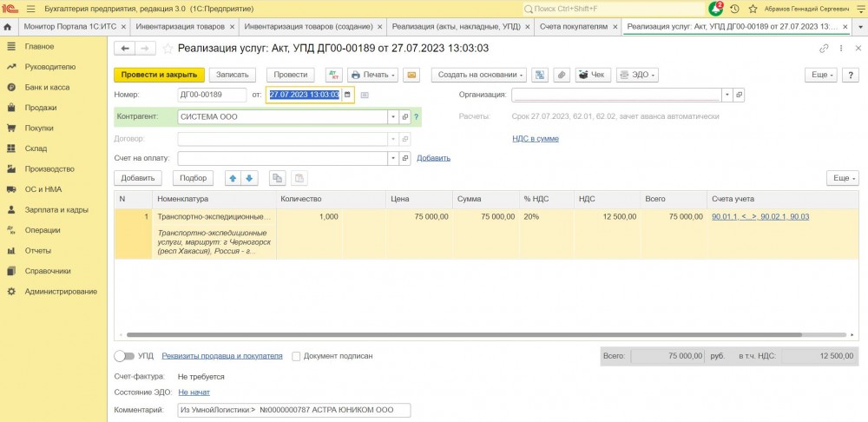Click the Провести и закрыть button
This screenshot has height=422, width=868.
tap(159, 75)
